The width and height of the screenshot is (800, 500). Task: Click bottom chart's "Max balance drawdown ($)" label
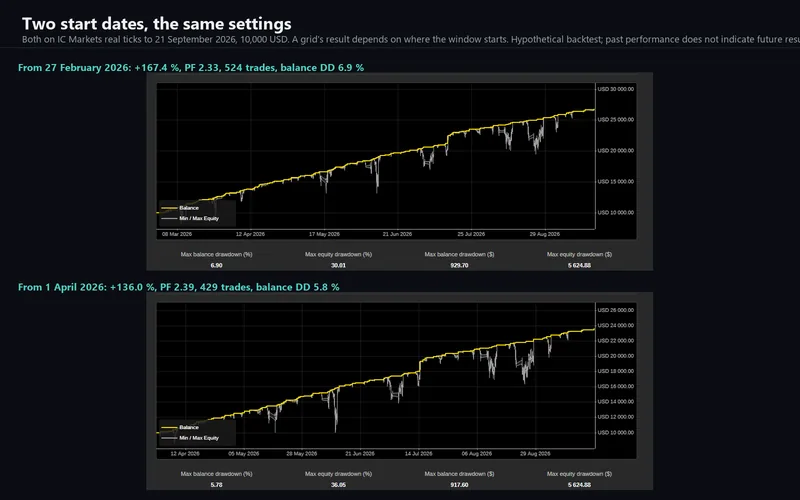point(459,473)
